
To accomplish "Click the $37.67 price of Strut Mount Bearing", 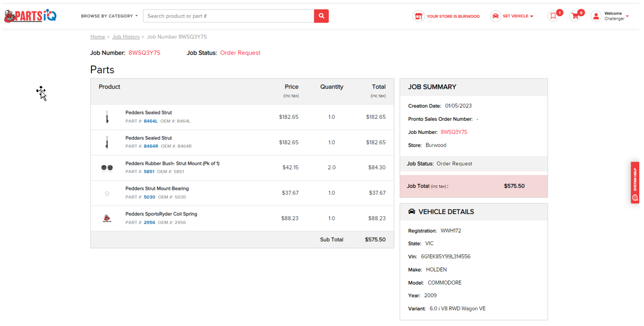I will (x=290, y=193).
